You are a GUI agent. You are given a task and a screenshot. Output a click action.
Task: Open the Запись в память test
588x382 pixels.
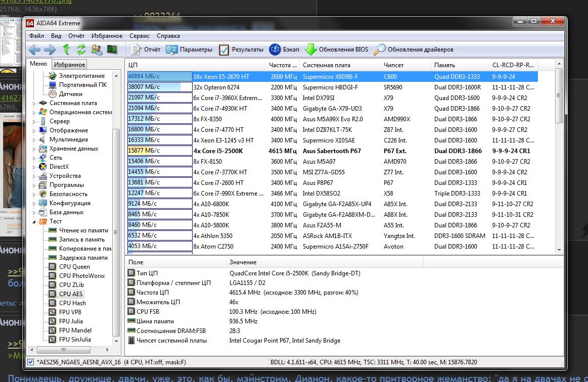pos(82,240)
